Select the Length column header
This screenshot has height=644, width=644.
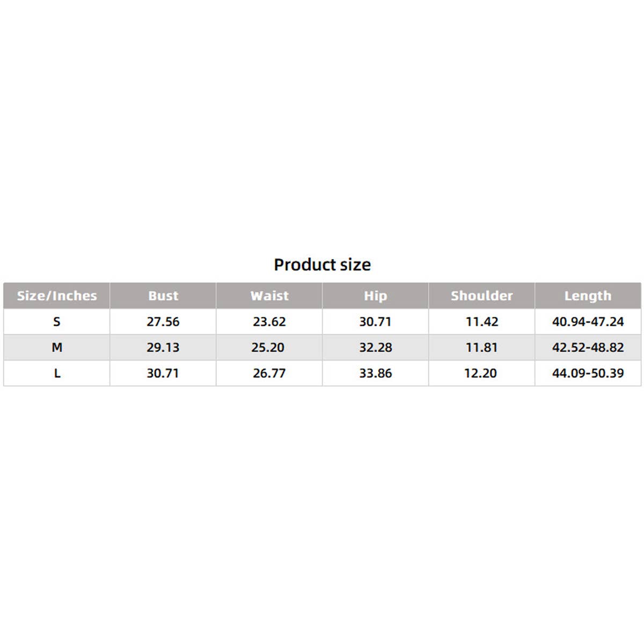[x=588, y=296]
